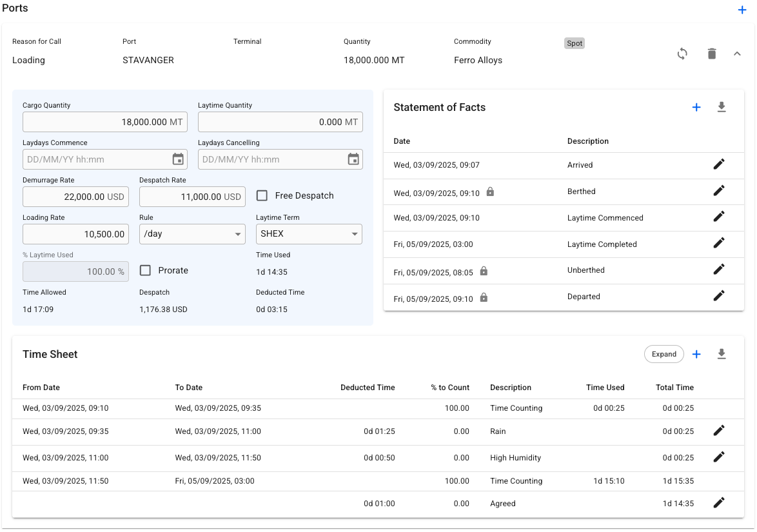Edit the Arrived fact entry
The image size is (757, 532).
(x=719, y=164)
